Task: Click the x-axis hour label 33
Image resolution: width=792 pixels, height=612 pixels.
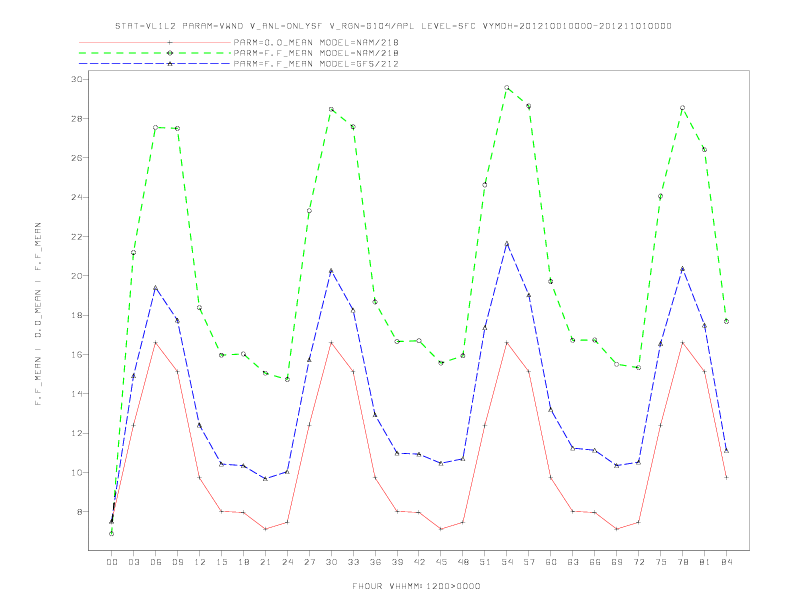Action: coord(353,562)
